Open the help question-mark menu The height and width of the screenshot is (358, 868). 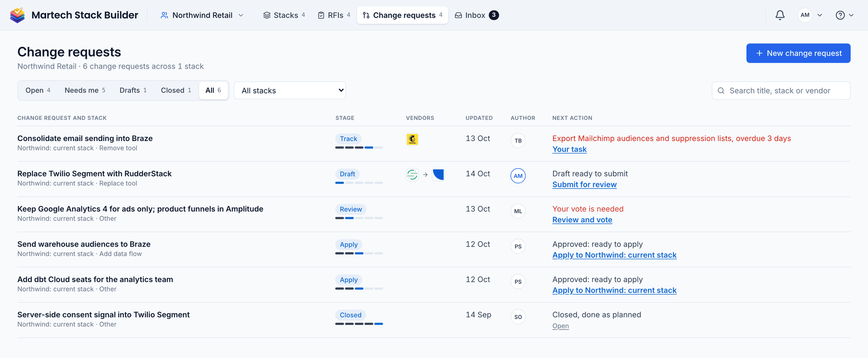coord(844,15)
